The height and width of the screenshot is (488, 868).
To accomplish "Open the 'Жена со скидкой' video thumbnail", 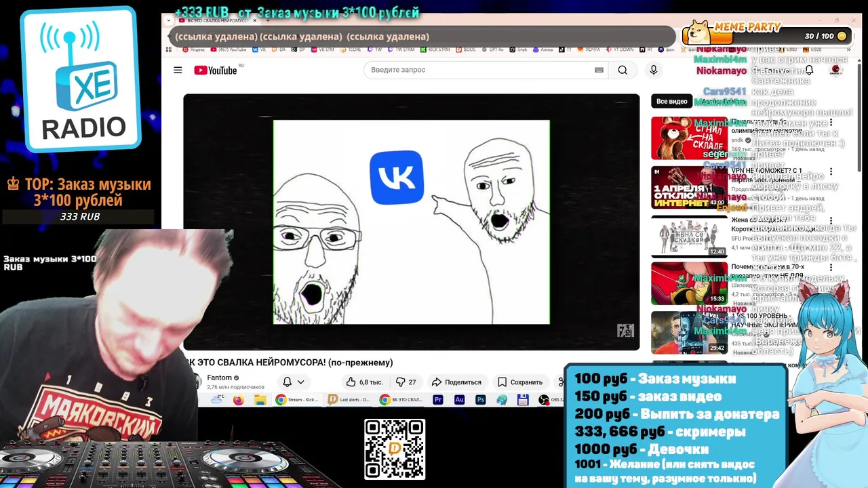I will [689, 237].
